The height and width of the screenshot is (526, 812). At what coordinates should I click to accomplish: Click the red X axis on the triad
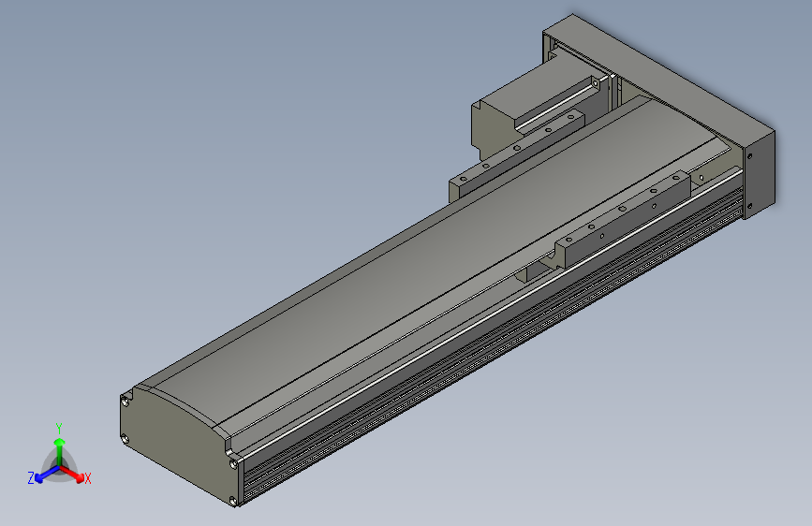pos(72,474)
